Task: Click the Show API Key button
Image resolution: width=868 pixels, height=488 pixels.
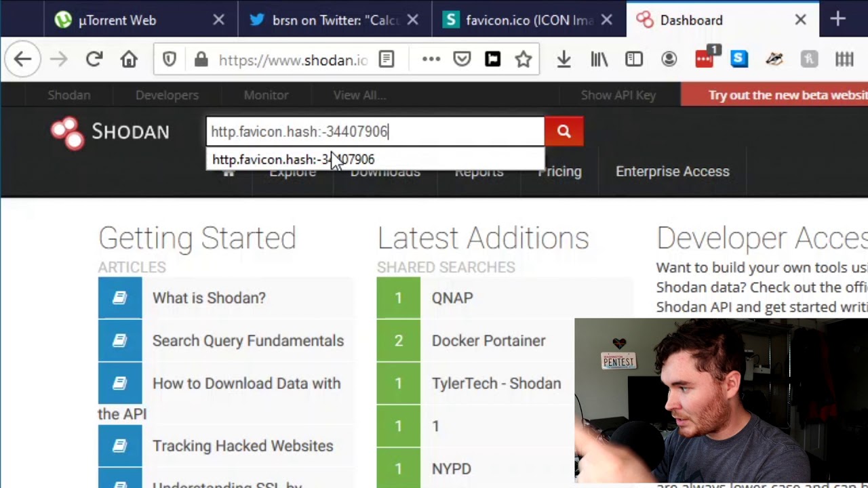Action: tap(618, 95)
